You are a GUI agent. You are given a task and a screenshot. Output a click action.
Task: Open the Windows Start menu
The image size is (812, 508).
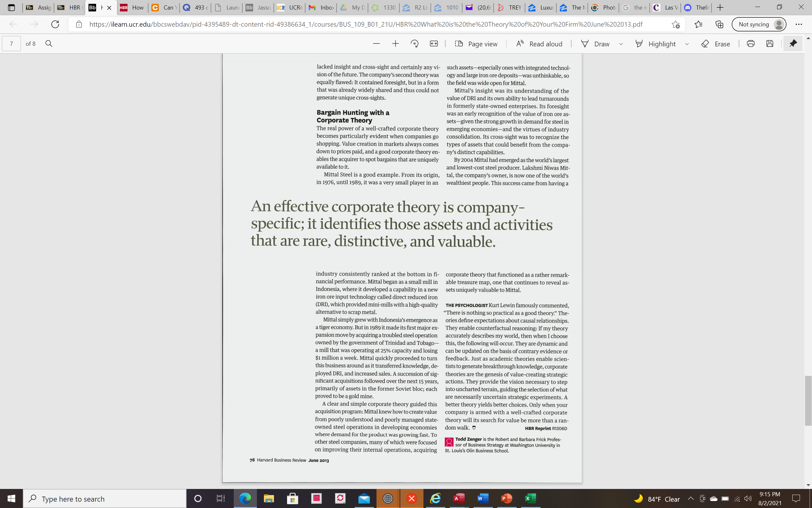[x=11, y=498]
